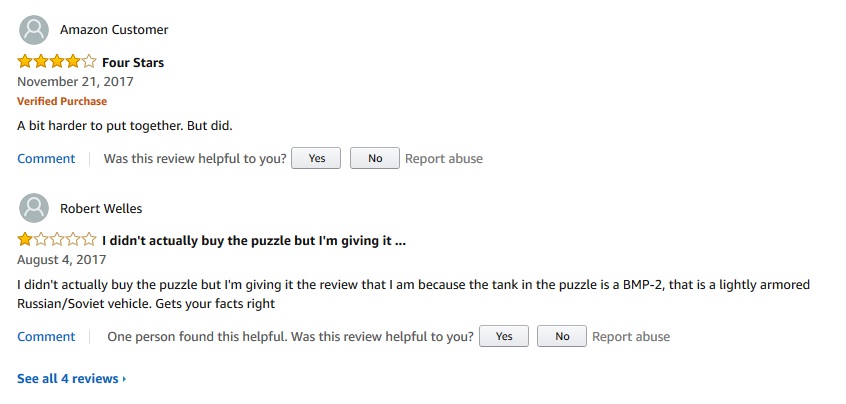Click the Verified Purchase label
The height and width of the screenshot is (404, 846).
point(62,101)
